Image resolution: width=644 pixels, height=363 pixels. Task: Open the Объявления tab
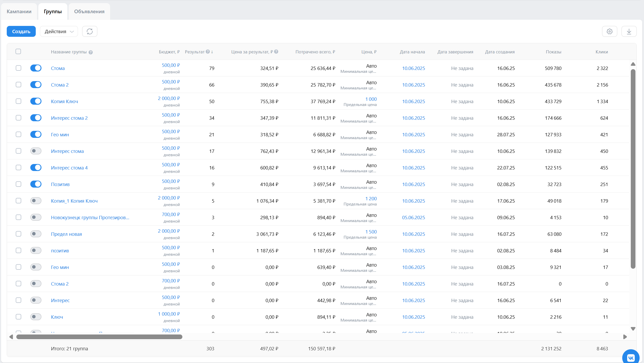[x=89, y=11]
